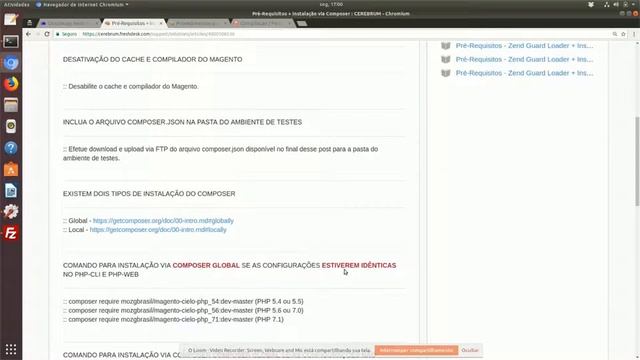Image resolution: width=640 pixels, height=360 pixels.
Task: Click the page vertical scrollbar thumb
Action: coord(637,161)
